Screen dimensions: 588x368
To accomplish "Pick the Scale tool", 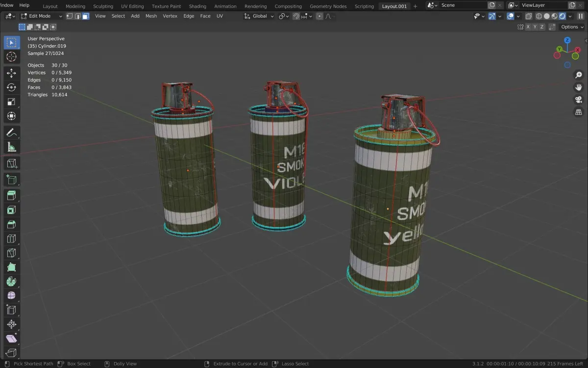I will pos(11,102).
